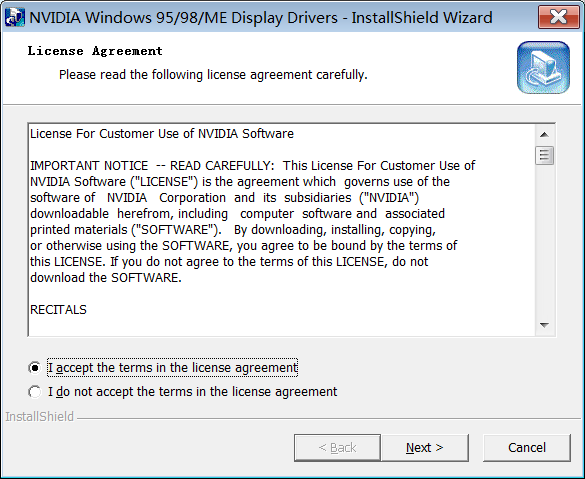Select 'I accept the terms' radio button
This screenshot has height=479, width=585.
(35, 368)
